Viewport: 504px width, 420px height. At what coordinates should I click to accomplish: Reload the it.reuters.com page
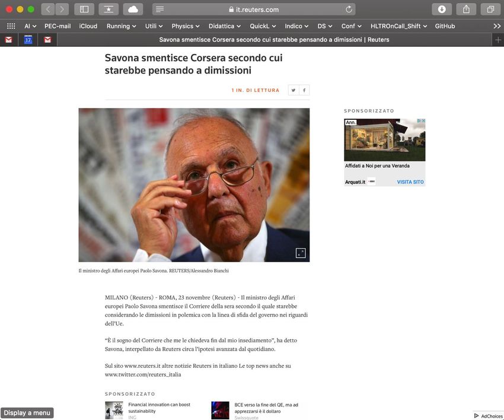coord(349,9)
